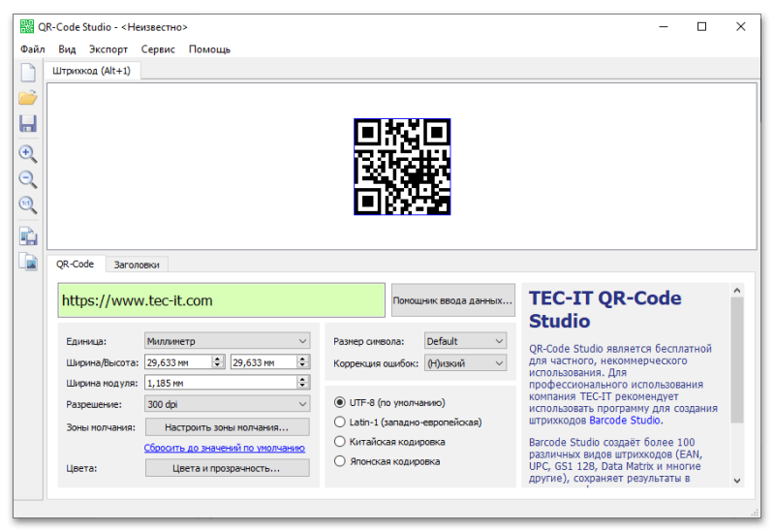Select UTF-8 (по умолчанию) encoding
Image resolution: width=775 pixels, height=532 pixels.
(x=340, y=402)
